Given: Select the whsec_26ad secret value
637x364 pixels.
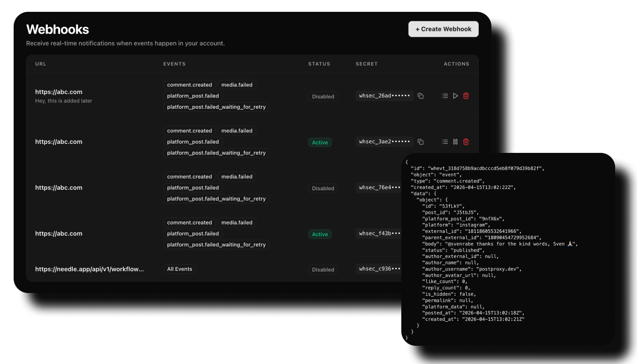Looking at the screenshot, I should point(384,96).
